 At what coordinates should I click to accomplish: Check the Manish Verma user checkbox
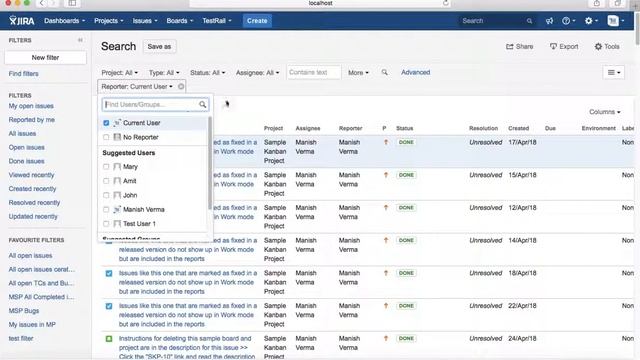(x=106, y=209)
